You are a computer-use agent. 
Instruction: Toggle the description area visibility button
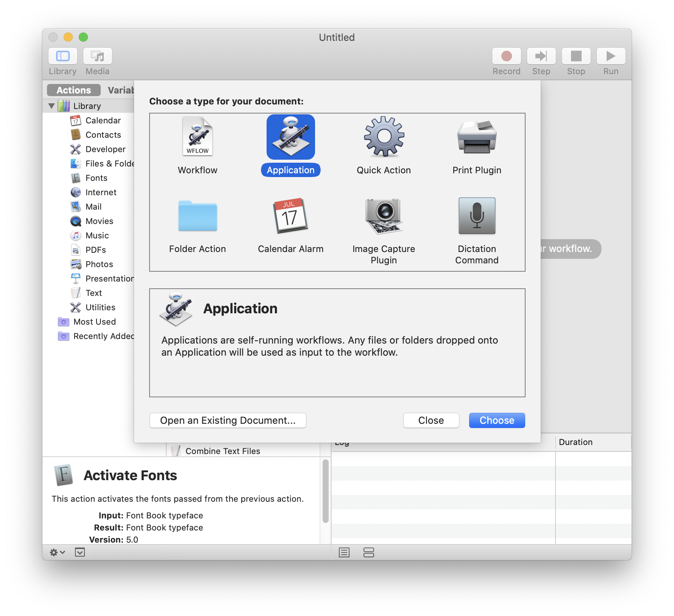coord(80,552)
